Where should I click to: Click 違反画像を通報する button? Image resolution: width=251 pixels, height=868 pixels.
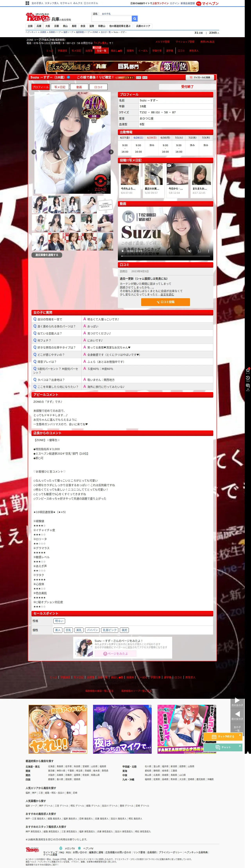(x=47, y=255)
